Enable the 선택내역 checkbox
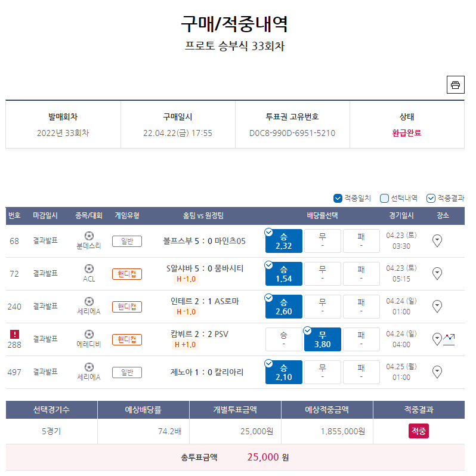Viewport: 476px width, 476px height. [x=384, y=198]
